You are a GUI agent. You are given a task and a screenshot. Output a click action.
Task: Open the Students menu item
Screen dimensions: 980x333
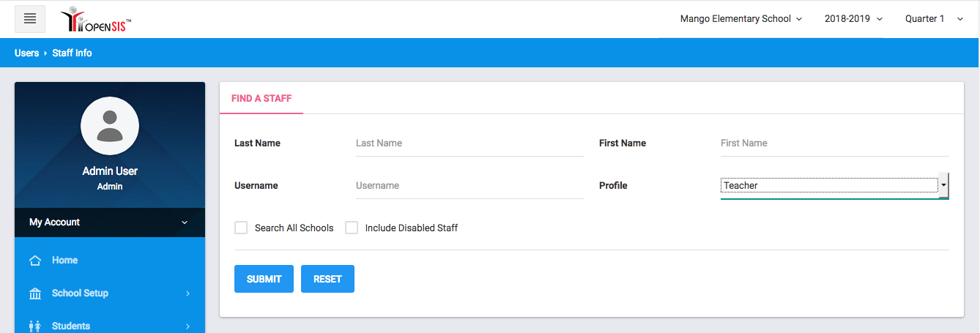click(x=71, y=326)
